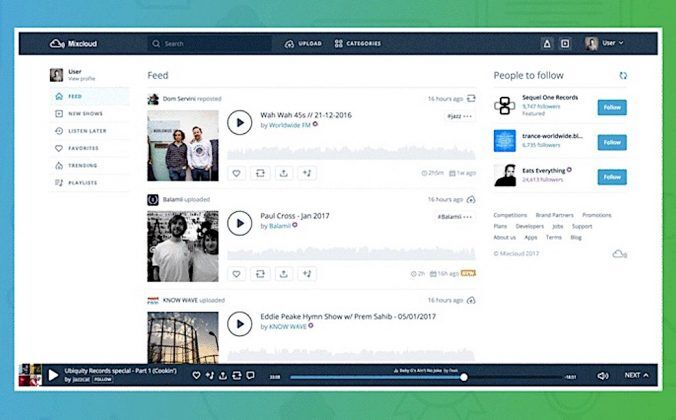
Task: Mute the player volume icon
Action: point(602,376)
